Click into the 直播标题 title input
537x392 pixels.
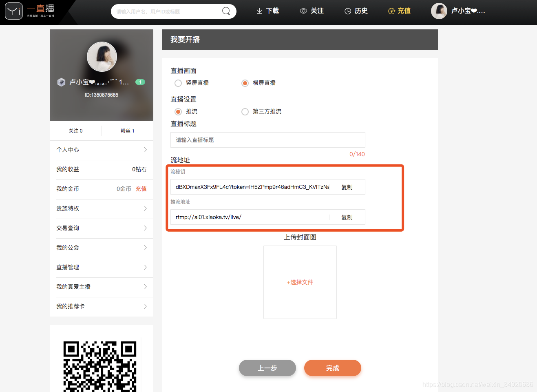(x=268, y=140)
